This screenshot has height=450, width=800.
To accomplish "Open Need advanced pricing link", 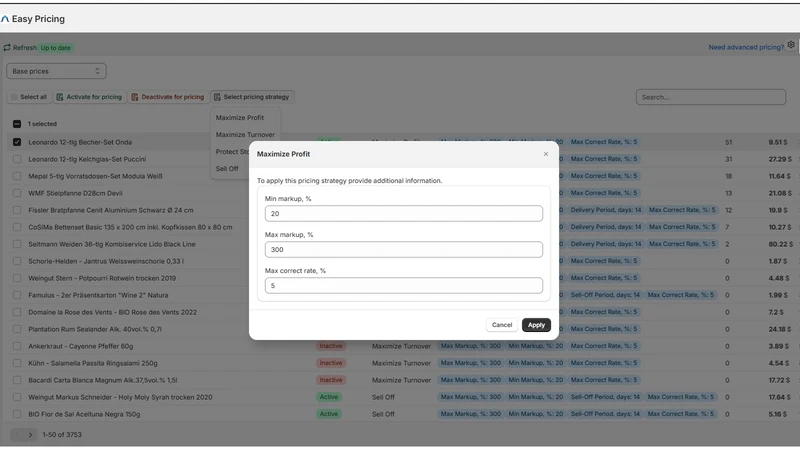I will (746, 47).
